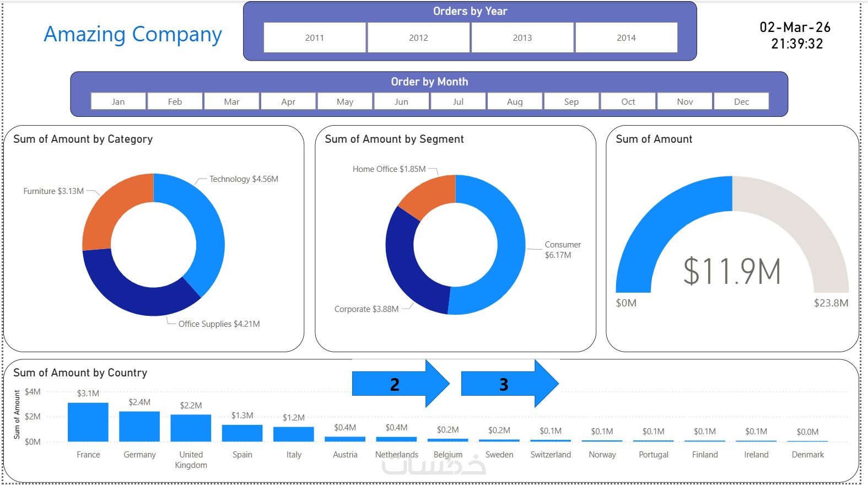Filter by the Jan month button
The width and height of the screenshot is (868, 485).
[118, 101]
